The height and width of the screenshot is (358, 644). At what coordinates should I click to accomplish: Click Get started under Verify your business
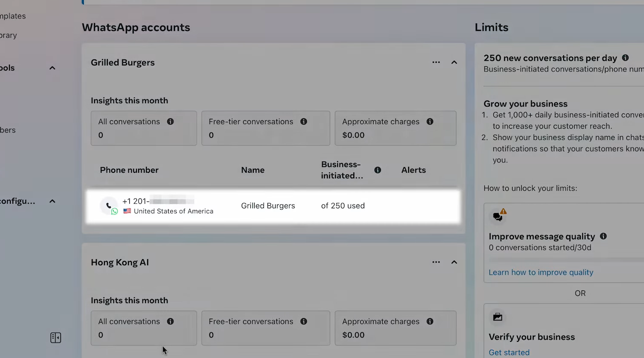point(509,352)
